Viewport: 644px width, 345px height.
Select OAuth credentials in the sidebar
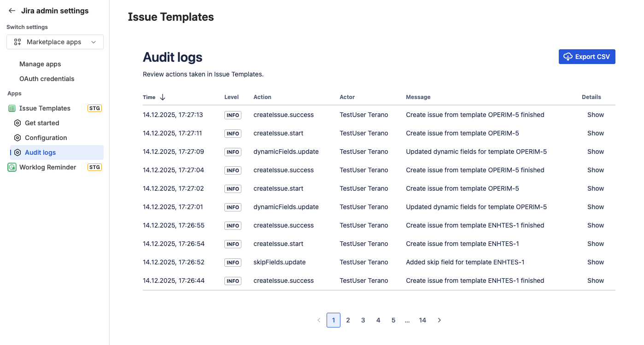[x=47, y=78]
